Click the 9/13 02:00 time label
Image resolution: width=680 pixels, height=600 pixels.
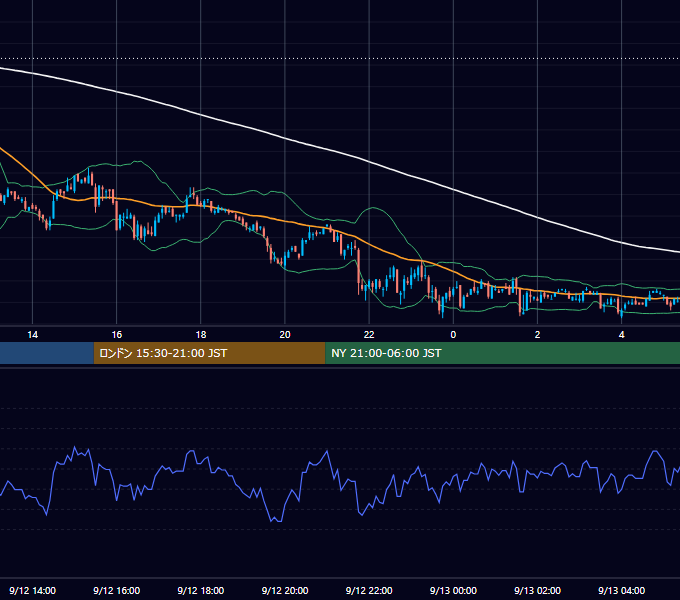pyautogui.click(x=537, y=590)
